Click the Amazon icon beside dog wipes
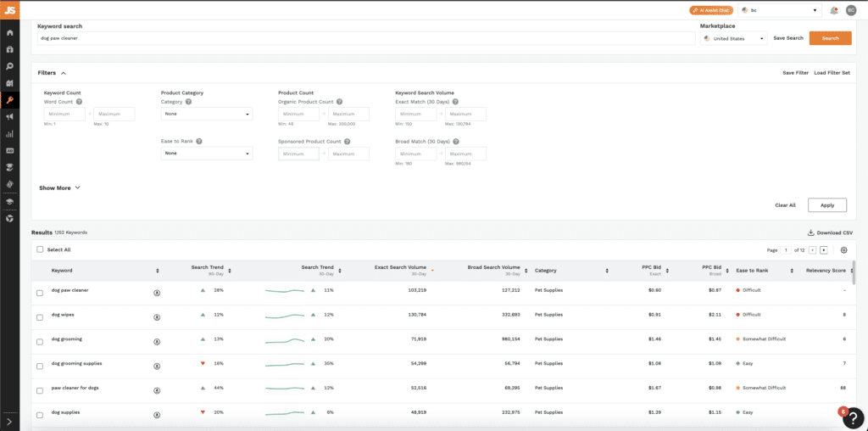 pyautogui.click(x=157, y=316)
